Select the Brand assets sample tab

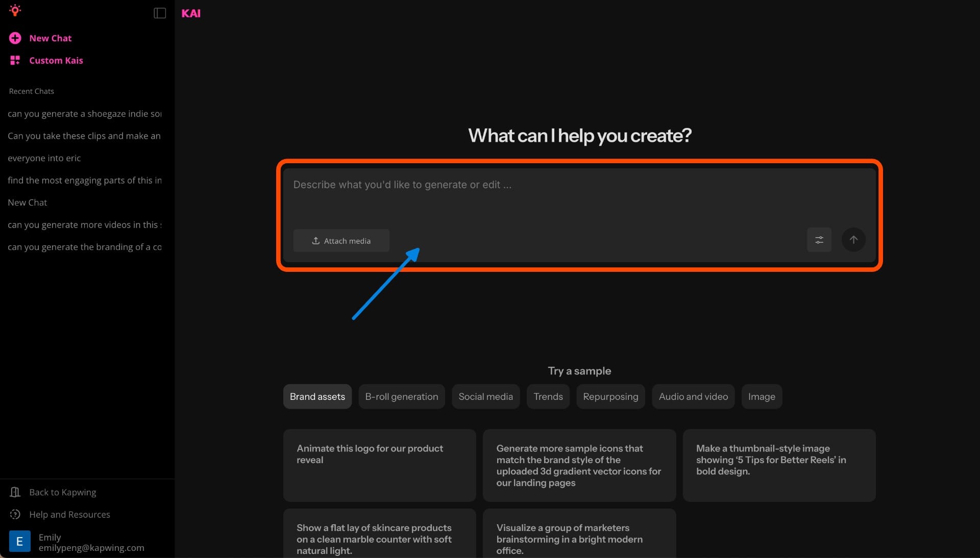click(317, 396)
